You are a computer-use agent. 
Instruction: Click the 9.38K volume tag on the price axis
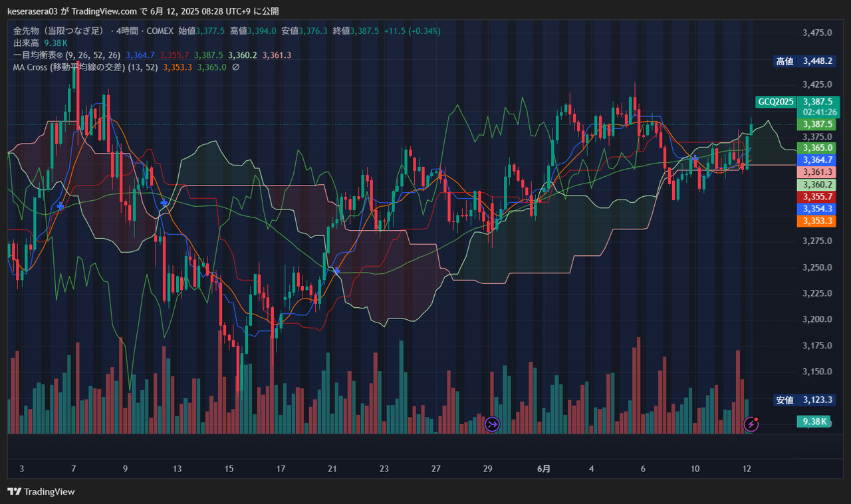click(814, 422)
